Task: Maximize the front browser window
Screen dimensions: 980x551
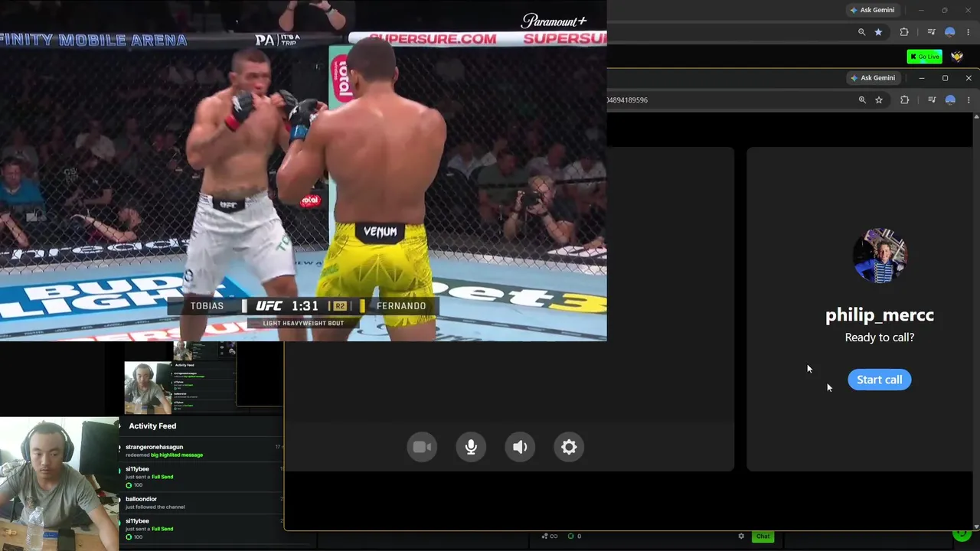Action: [x=945, y=77]
